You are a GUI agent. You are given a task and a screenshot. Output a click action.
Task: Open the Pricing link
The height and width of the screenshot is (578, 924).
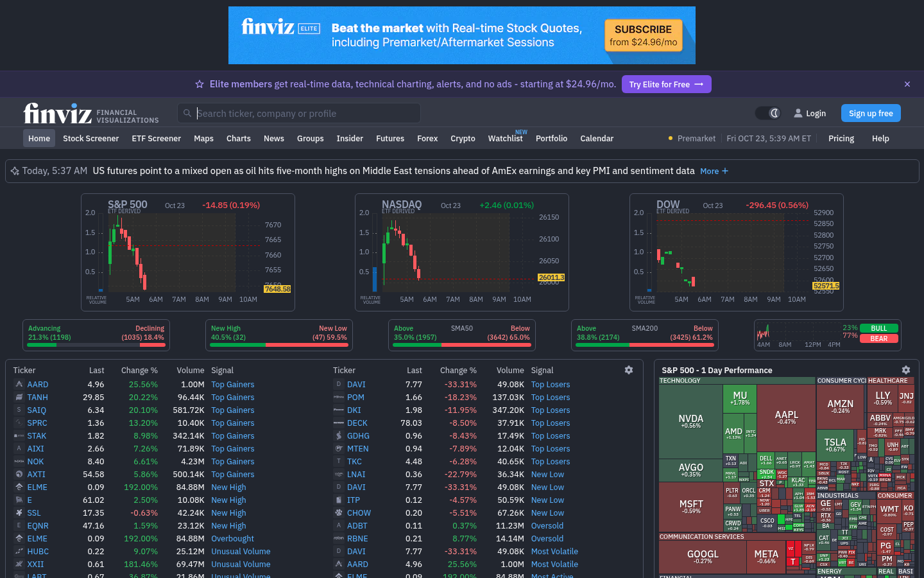click(841, 138)
